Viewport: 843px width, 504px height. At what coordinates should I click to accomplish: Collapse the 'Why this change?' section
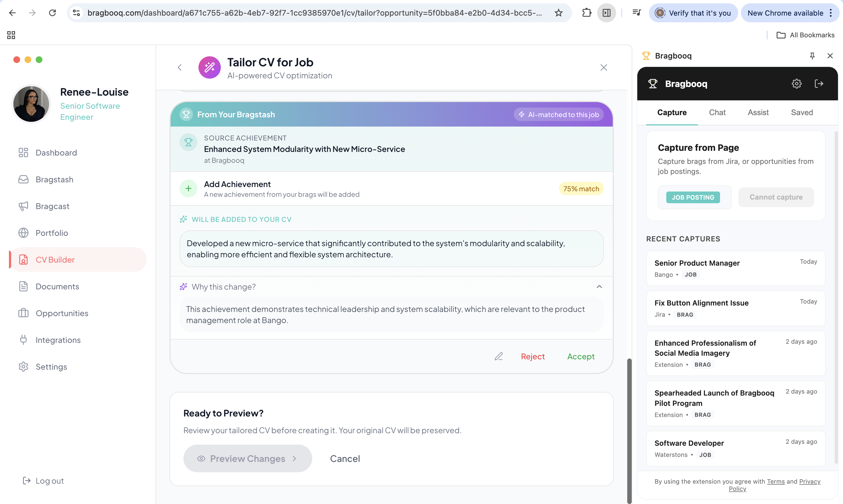pos(599,287)
